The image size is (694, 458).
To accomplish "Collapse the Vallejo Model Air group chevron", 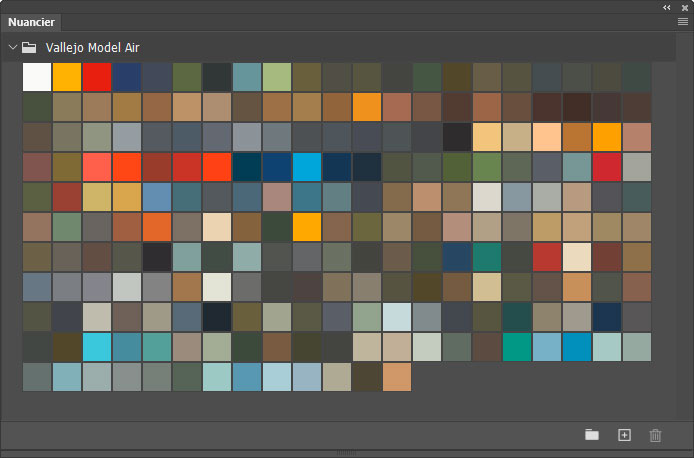I will pyautogui.click(x=12, y=47).
